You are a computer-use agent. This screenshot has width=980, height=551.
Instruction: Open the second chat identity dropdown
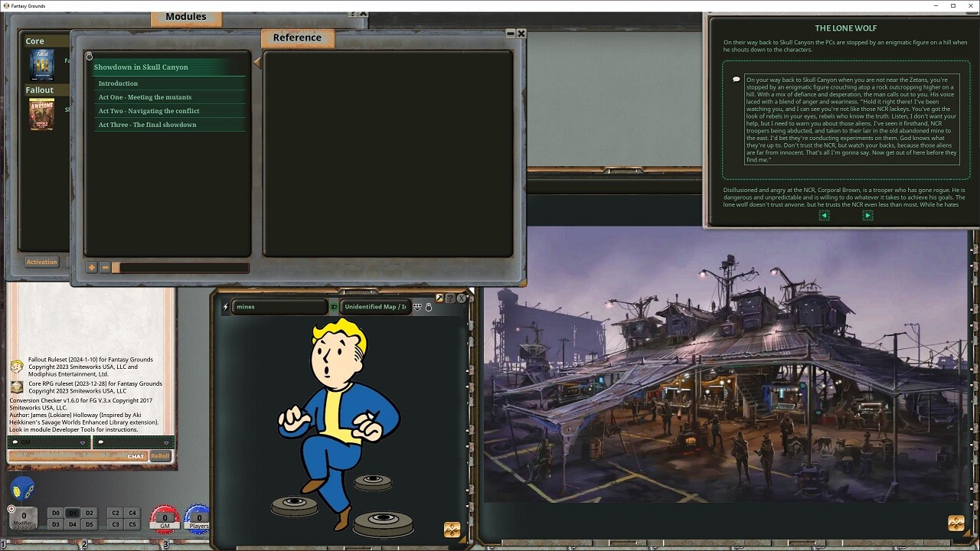click(x=166, y=442)
